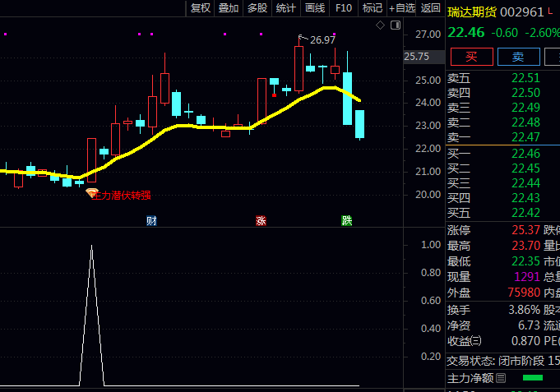Click the blue 卖 sell button

pyautogui.click(x=518, y=57)
